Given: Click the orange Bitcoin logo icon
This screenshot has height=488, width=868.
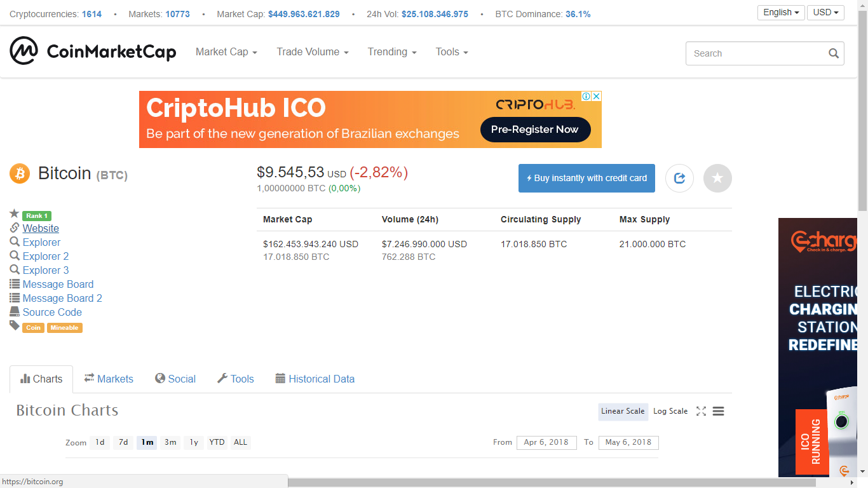Looking at the screenshot, I should pyautogui.click(x=20, y=173).
